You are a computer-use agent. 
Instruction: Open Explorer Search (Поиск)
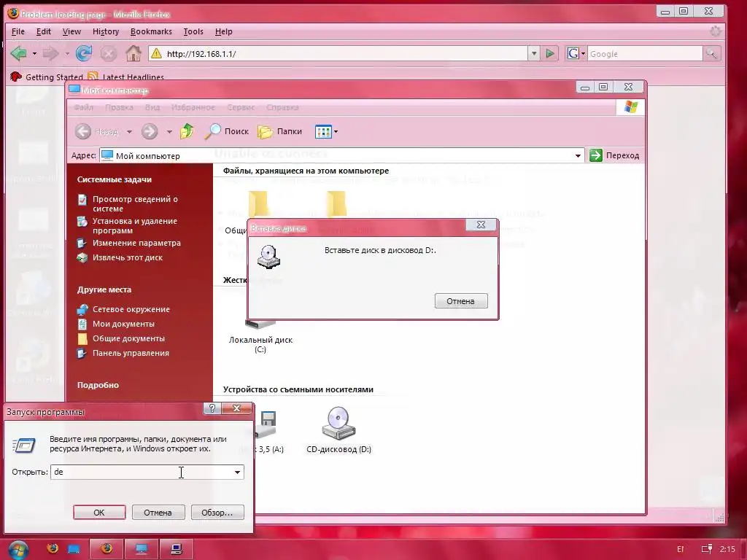(x=227, y=131)
